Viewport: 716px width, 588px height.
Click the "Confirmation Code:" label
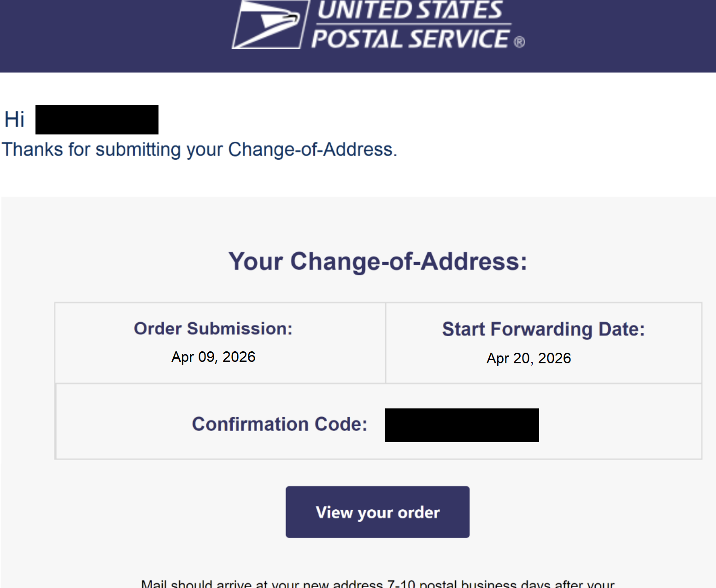[279, 424]
